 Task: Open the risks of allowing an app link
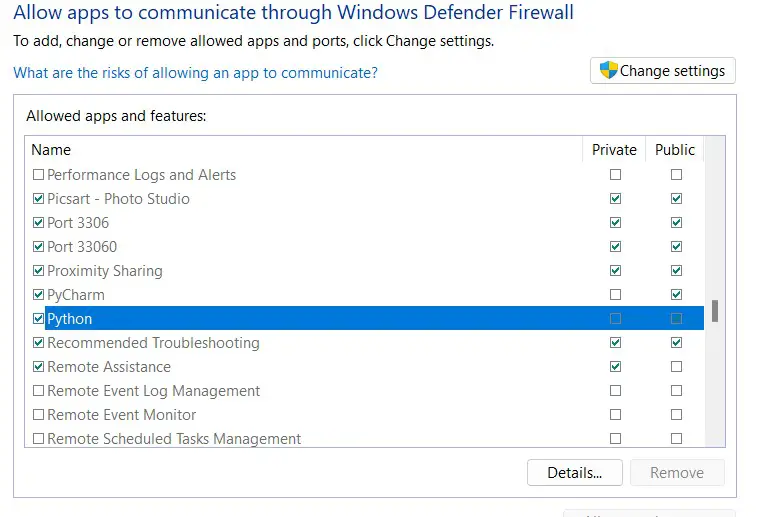[195, 73]
